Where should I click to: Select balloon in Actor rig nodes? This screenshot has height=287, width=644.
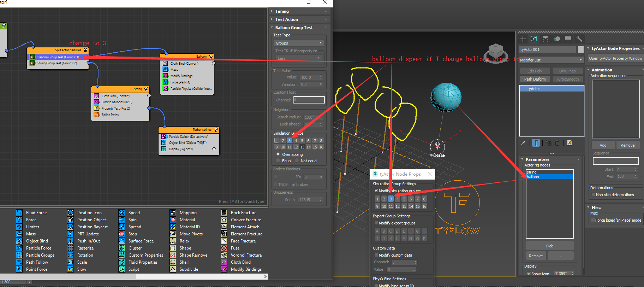coord(549,177)
